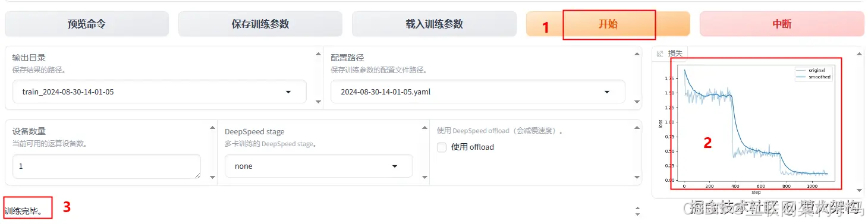The width and height of the screenshot is (868, 224).
Task: Click the 预览命令 button
Action: coord(87,24)
